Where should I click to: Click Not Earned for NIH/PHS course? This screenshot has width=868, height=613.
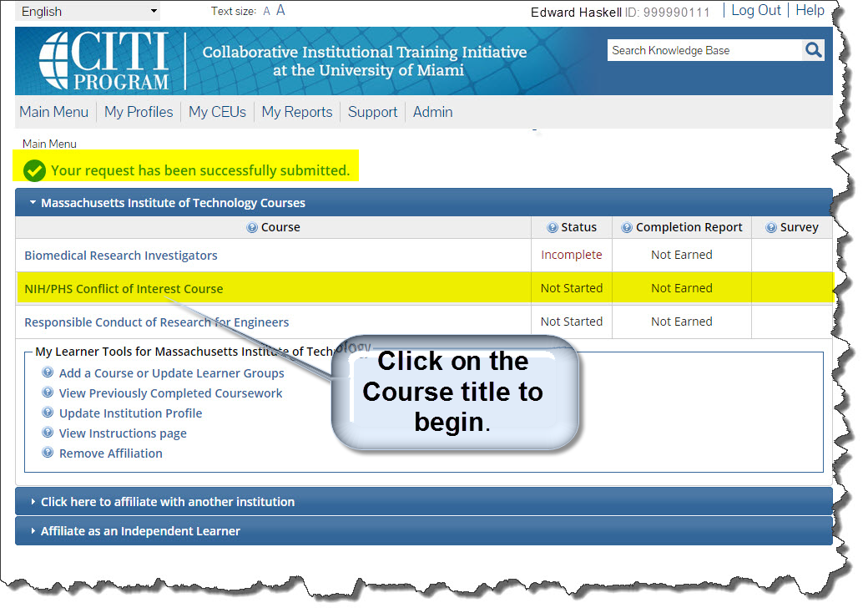(681, 288)
